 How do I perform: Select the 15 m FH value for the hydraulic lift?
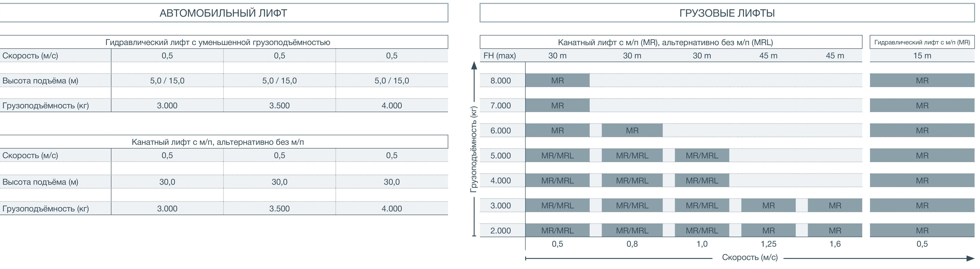click(x=922, y=56)
